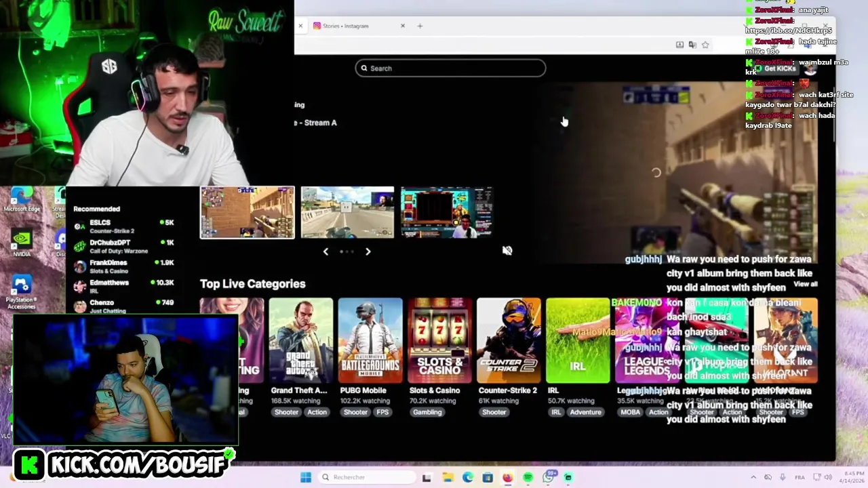Click the Get KICKs button
The width and height of the screenshot is (868, 488).
pyautogui.click(x=776, y=68)
